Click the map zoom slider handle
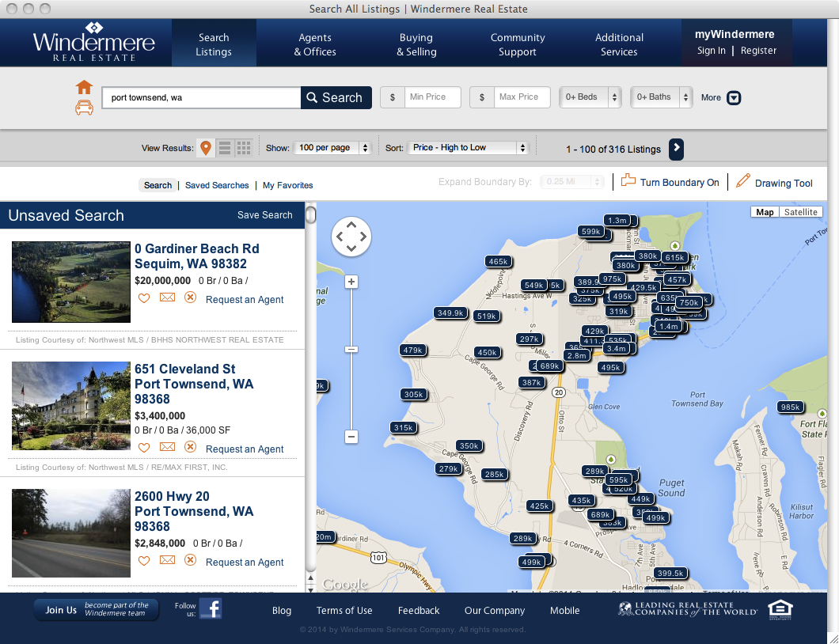The height and width of the screenshot is (644, 839). [x=351, y=349]
